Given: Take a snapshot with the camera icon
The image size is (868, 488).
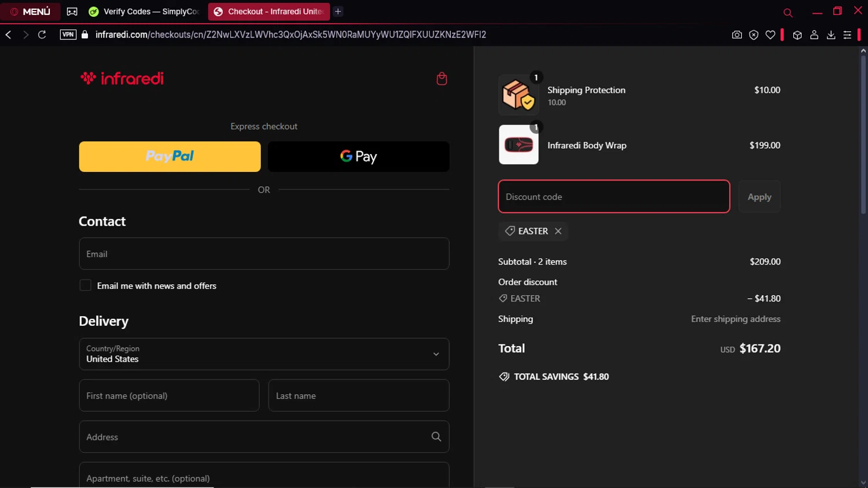Looking at the screenshot, I should pos(737,35).
